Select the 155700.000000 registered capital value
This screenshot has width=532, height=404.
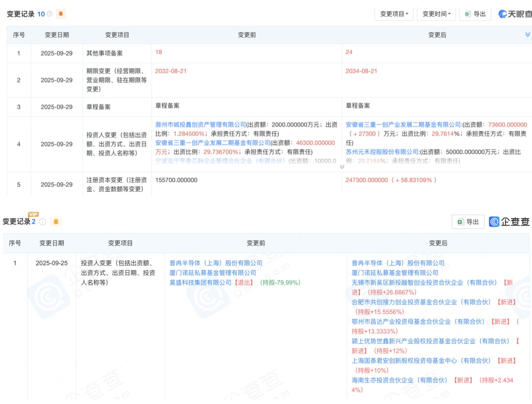pos(176,180)
